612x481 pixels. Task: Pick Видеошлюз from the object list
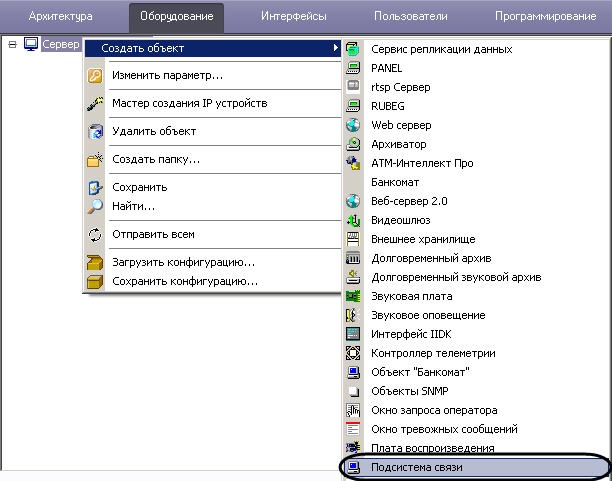[402, 221]
